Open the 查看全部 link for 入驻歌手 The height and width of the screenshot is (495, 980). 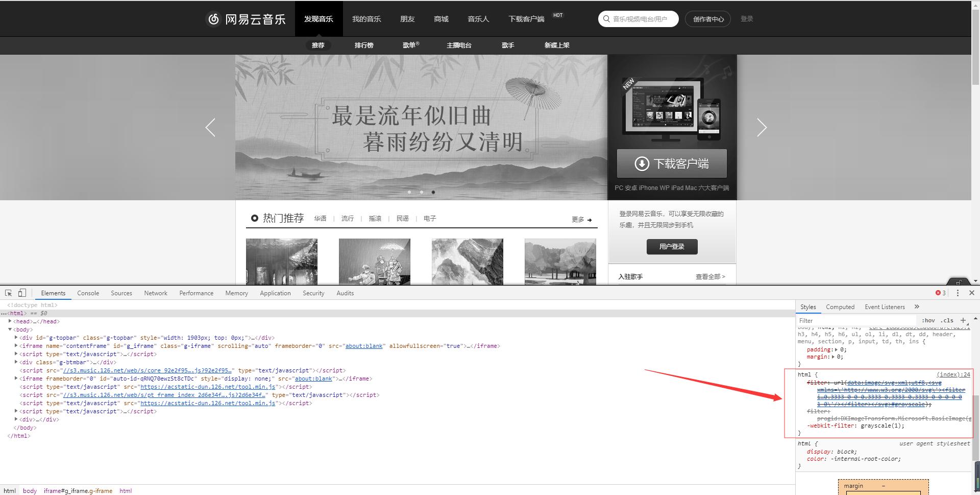pyautogui.click(x=710, y=276)
